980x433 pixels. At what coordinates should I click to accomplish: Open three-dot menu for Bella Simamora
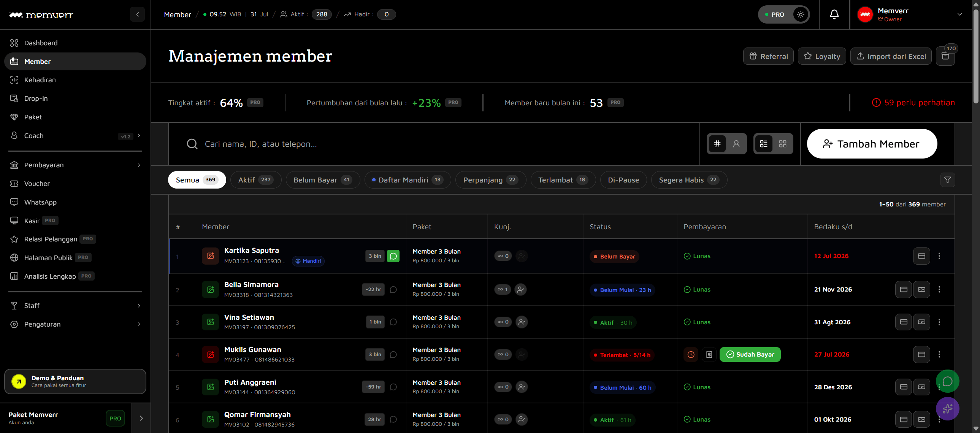939,290
